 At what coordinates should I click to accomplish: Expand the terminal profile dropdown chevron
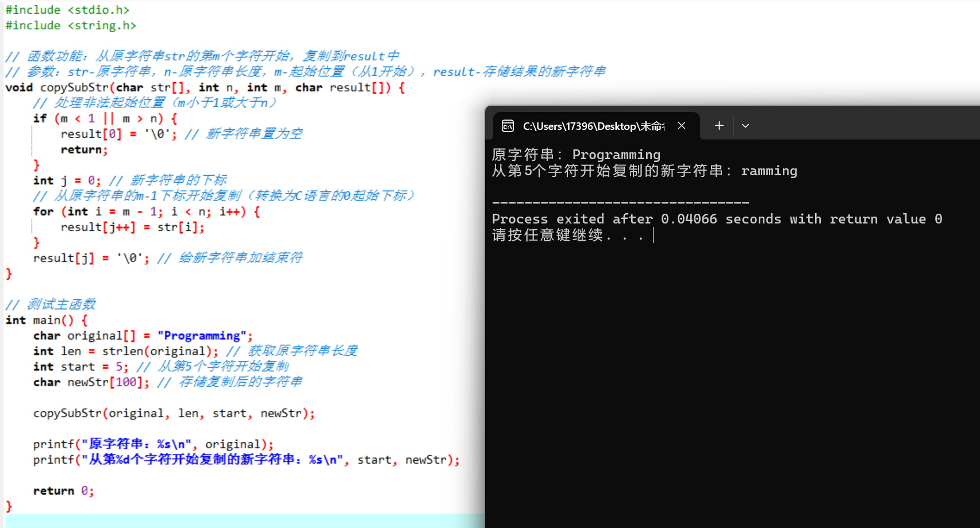pyautogui.click(x=745, y=126)
